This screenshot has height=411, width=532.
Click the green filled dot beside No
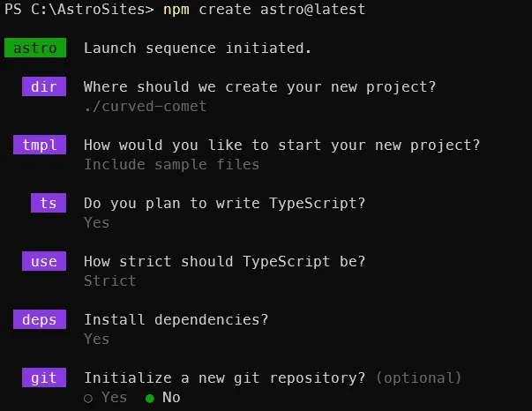coord(150,399)
